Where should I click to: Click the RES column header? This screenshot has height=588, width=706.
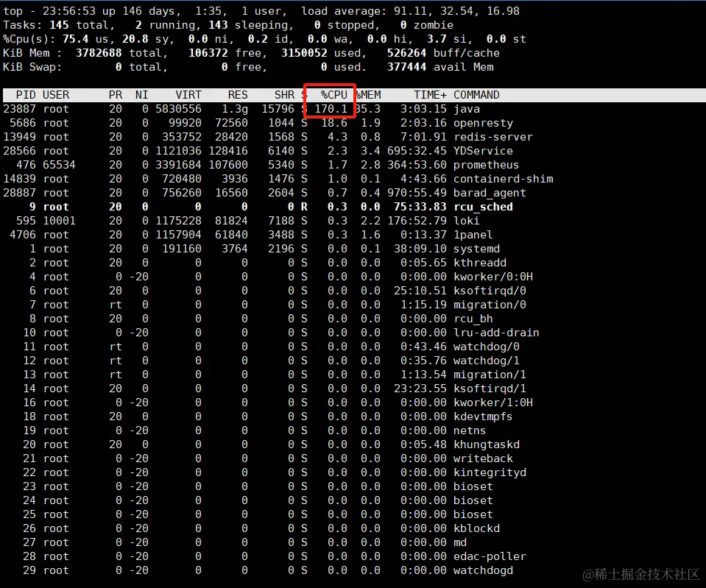click(x=238, y=95)
